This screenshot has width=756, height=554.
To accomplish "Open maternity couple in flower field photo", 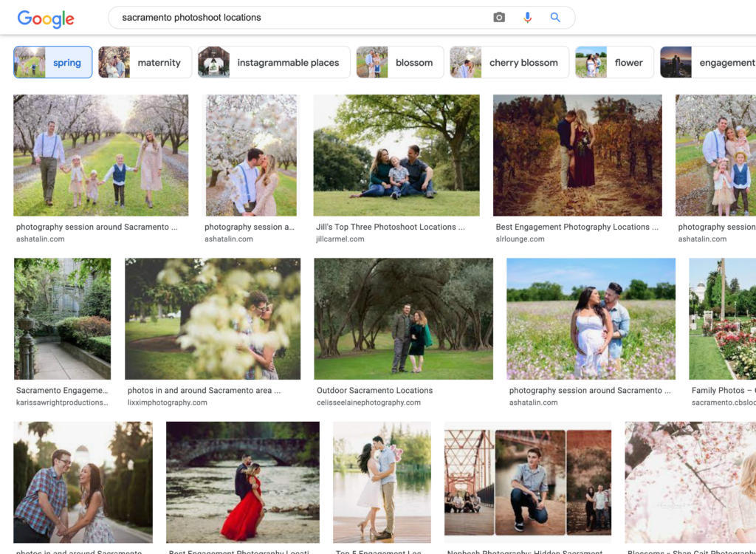I will tap(591, 319).
